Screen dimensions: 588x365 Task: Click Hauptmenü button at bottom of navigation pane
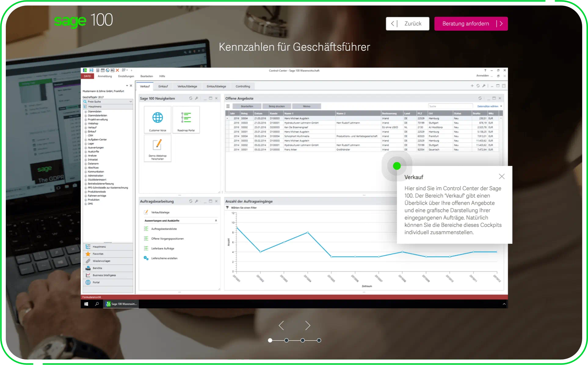point(108,247)
